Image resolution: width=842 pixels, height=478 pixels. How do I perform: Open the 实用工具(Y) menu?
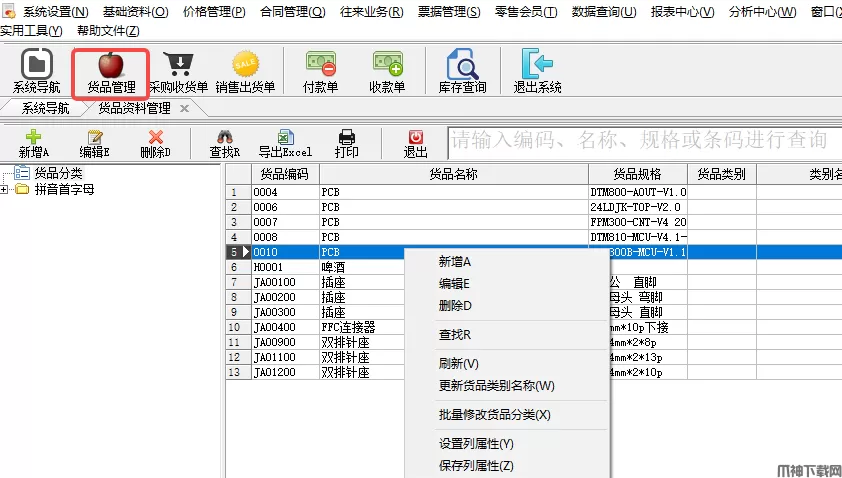coord(31,31)
